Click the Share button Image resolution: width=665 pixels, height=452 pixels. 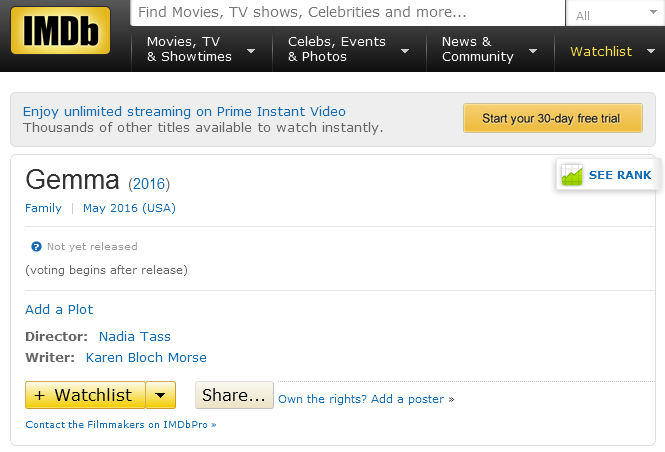click(x=234, y=395)
